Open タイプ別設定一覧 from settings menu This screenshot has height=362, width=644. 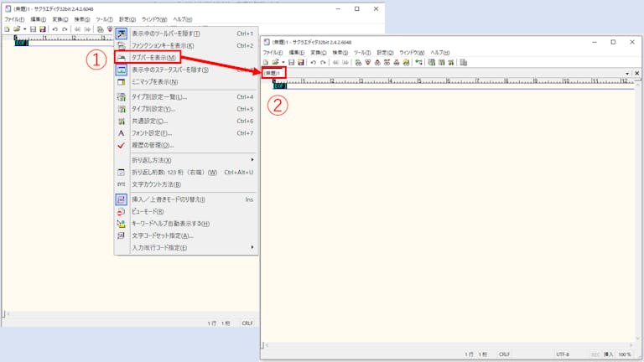pos(186,97)
